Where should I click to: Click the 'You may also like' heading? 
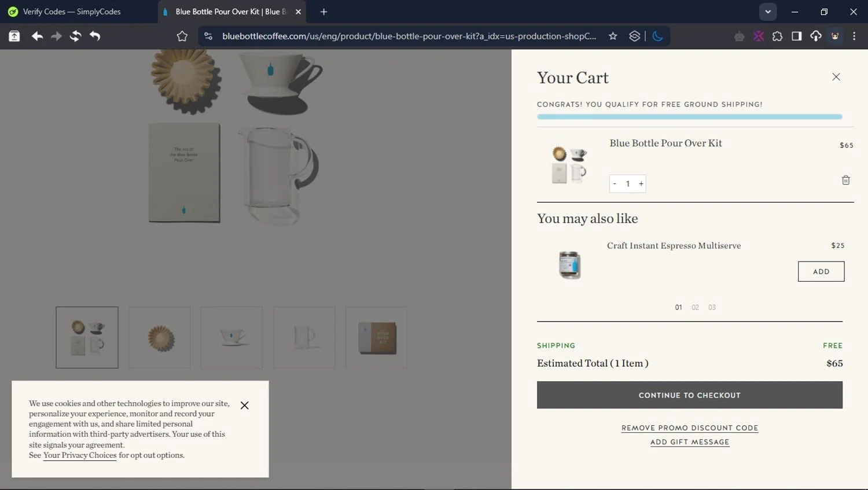(587, 219)
